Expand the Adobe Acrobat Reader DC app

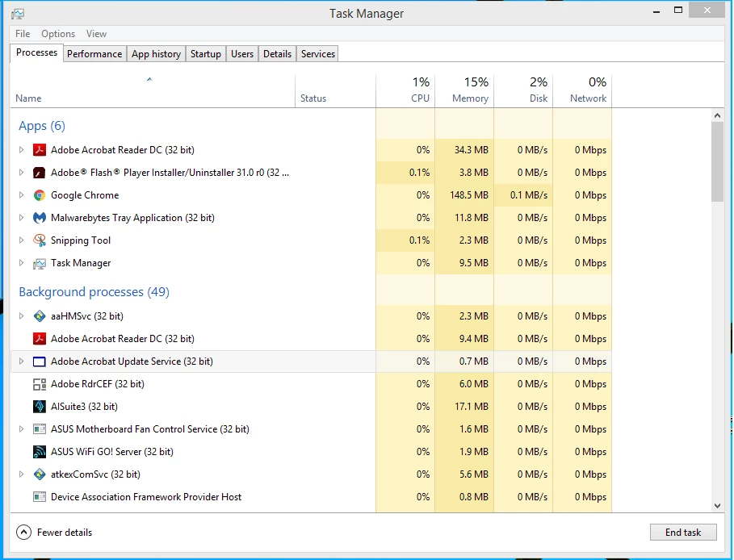tap(21, 150)
